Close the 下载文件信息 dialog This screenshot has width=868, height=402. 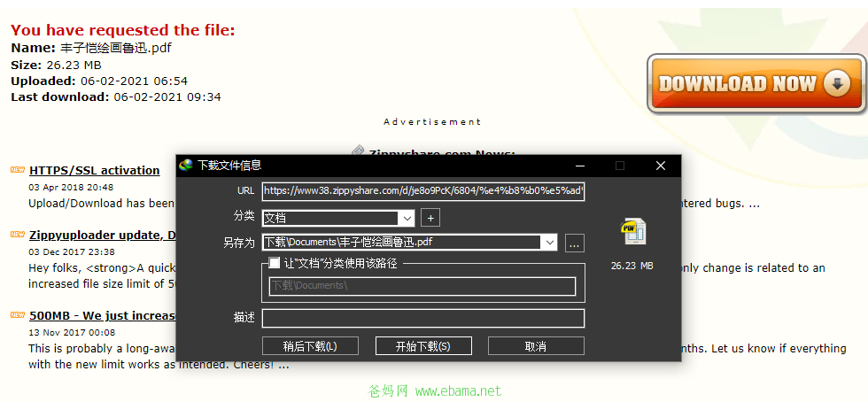(661, 166)
